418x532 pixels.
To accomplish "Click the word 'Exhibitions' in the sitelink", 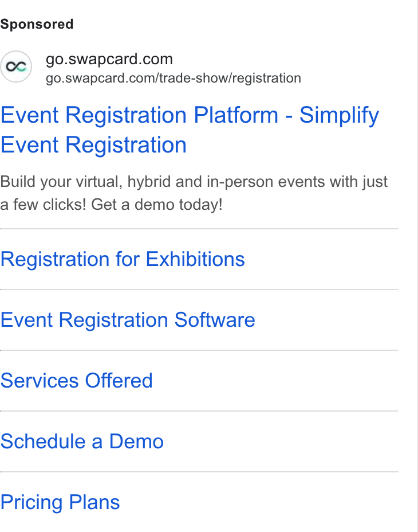I will [195, 259].
